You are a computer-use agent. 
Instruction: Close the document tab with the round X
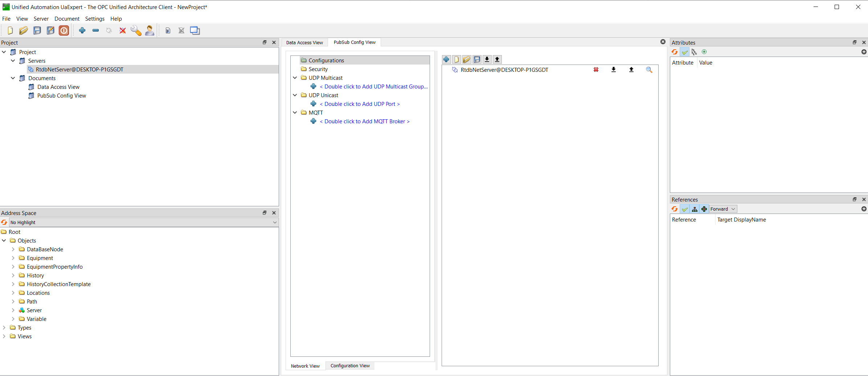pos(663,42)
